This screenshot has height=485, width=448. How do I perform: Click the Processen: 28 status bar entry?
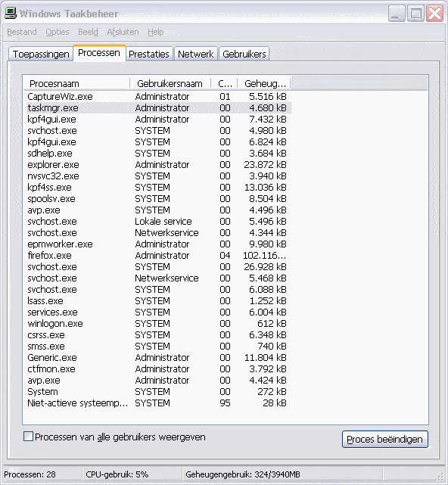(x=30, y=474)
